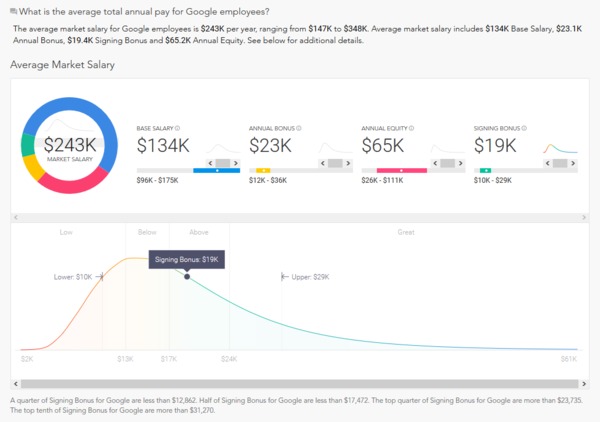This screenshot has width=600, height=422.
Task: Click the Below zone label
Action: [147, 232]
